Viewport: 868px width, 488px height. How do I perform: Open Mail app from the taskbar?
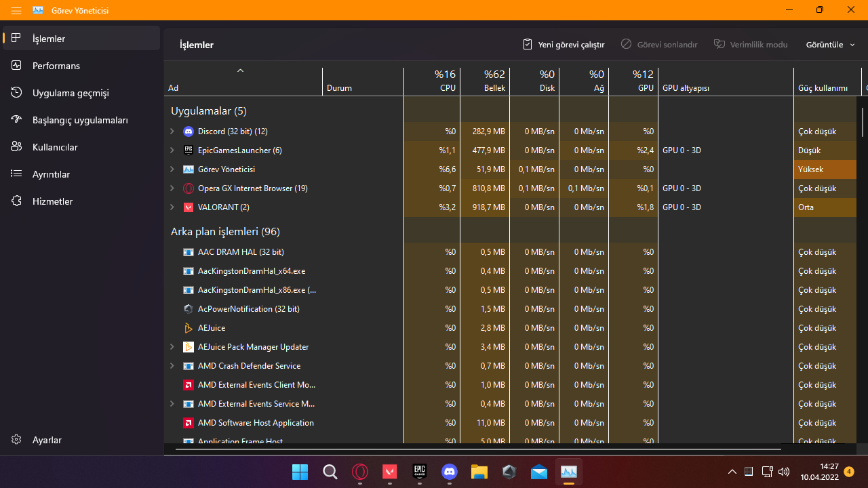539,472
